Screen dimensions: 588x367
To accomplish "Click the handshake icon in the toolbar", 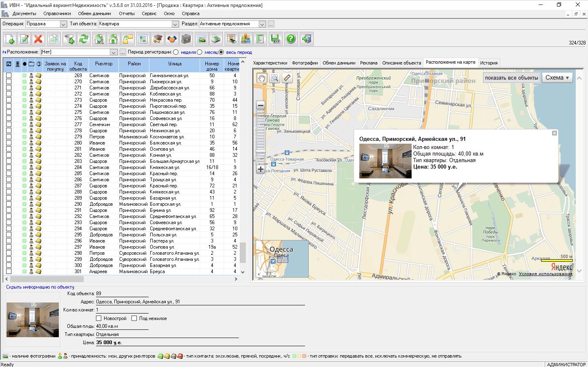I will pyautogui.click(x=172, y=39).
